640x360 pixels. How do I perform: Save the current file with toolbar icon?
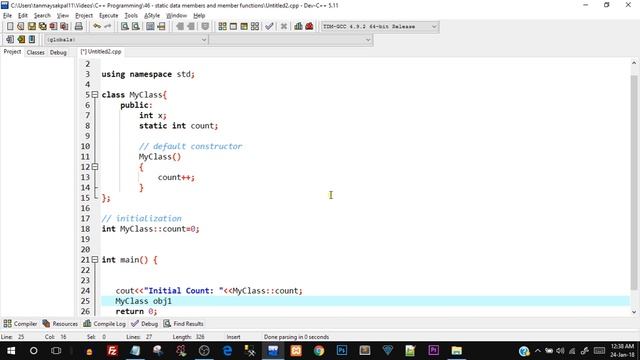(x=32, y=27)
